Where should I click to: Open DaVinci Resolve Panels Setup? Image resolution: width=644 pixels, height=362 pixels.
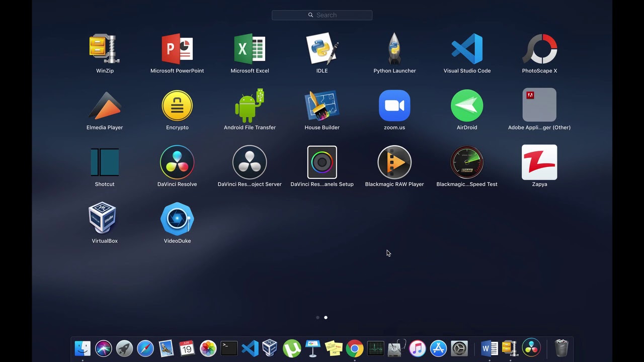[322, 162]
